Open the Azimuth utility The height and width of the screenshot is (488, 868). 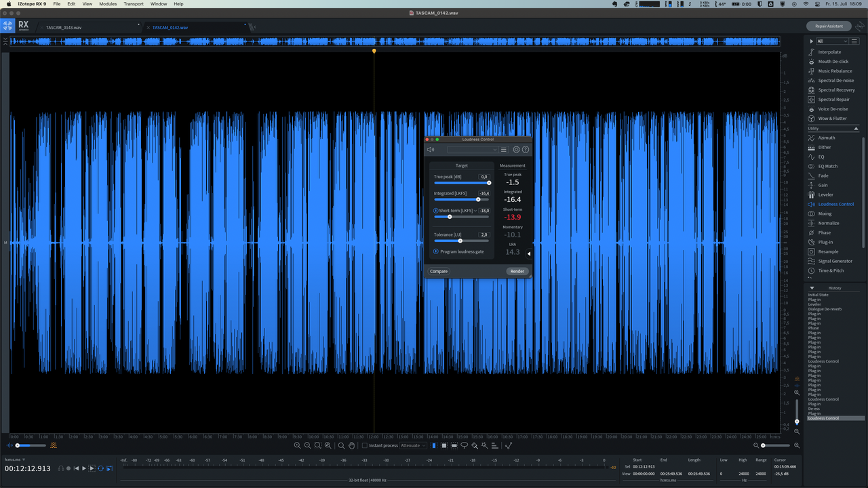pos(827,138)
